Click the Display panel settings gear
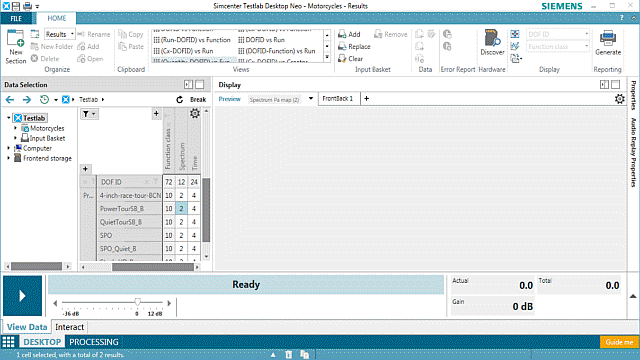640x360 pixels. tap(620, 99)
